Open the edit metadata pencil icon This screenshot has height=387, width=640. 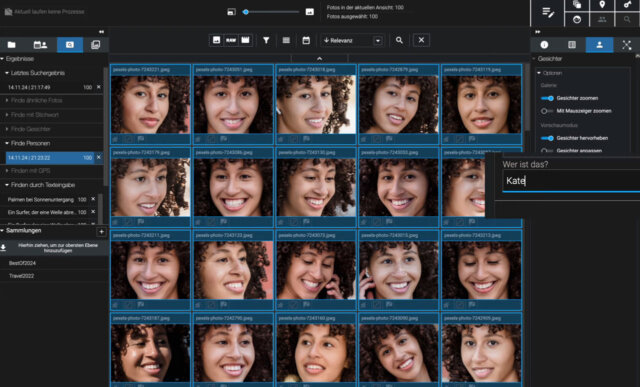click(548, 13)
